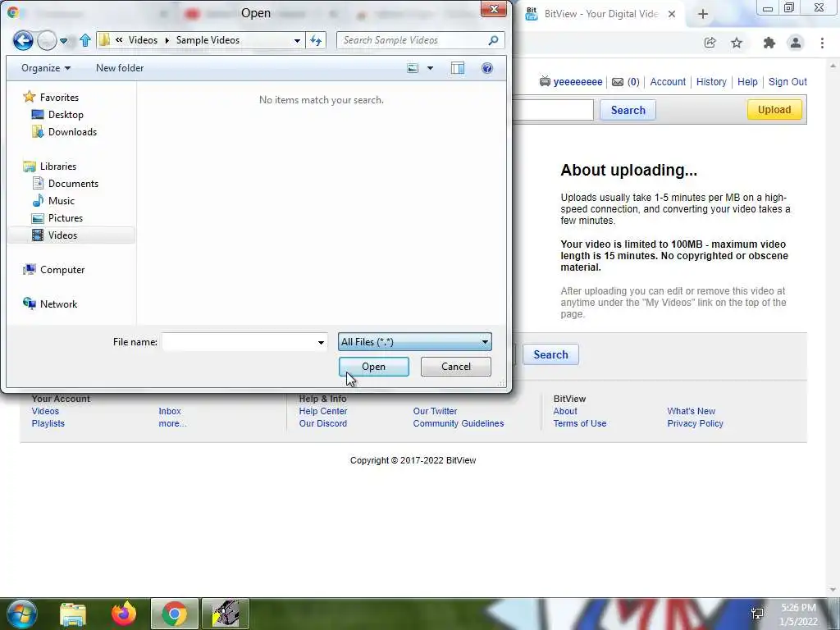The image size is (840, 630).
Task: Click the magnifier icon in dialog search box
Action: point(493,40)
